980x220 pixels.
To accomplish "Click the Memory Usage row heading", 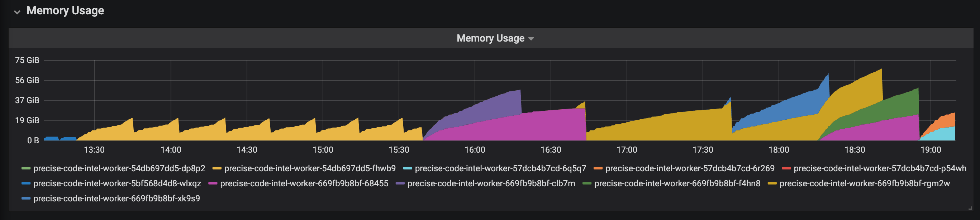I will coord(65,11).
